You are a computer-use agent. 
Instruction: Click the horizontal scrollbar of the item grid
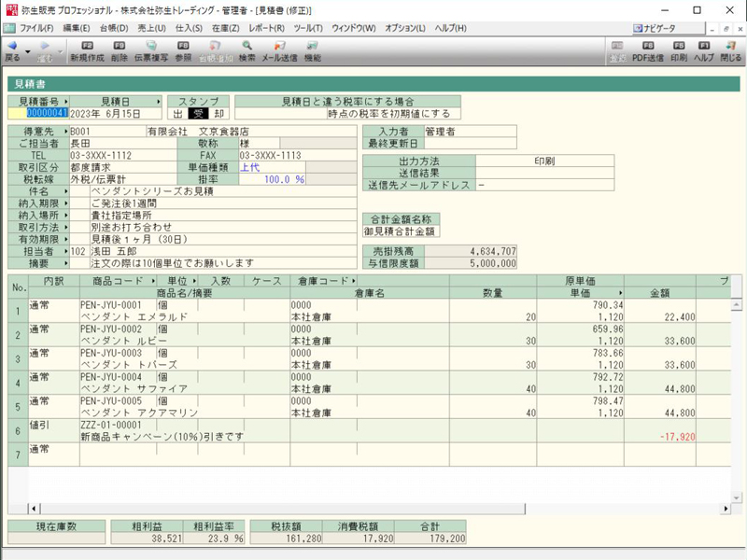click(x=283, y=509)
